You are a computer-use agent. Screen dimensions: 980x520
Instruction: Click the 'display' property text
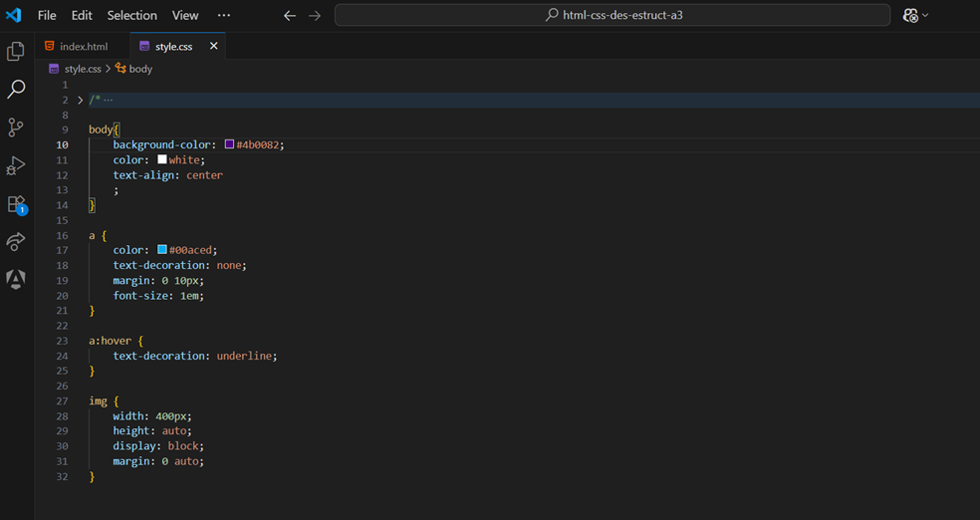tap(133, 446)
